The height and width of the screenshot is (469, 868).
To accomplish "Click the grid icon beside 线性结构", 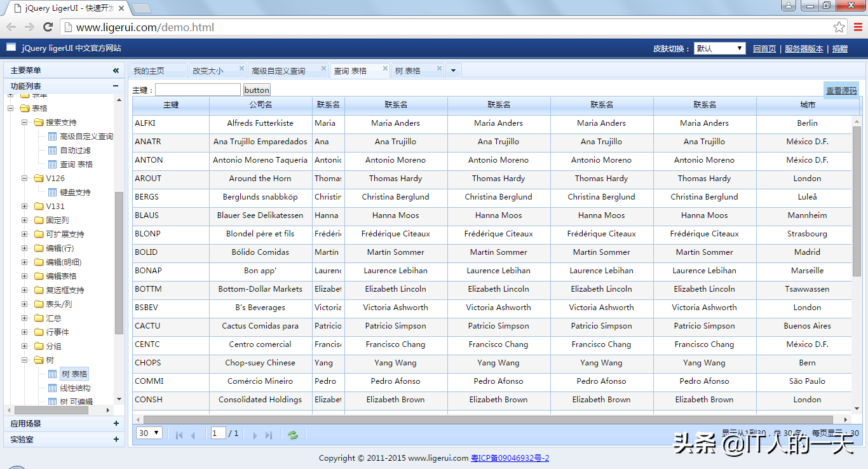I will point(52,388).
